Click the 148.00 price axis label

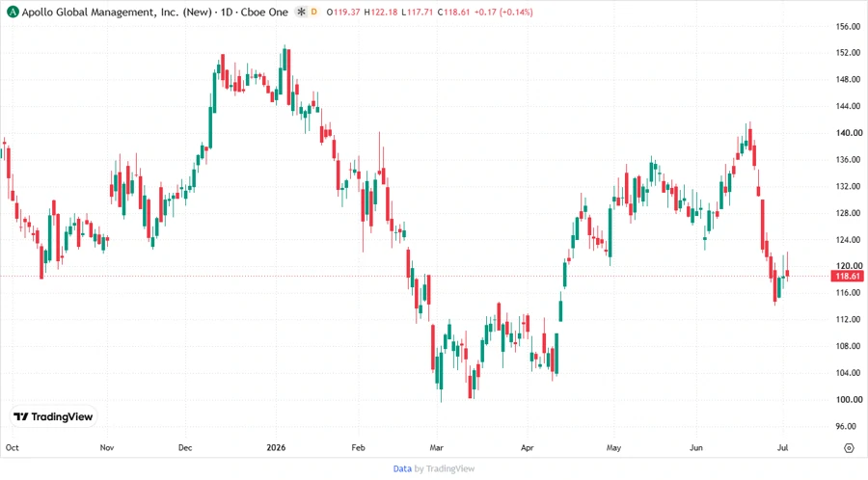848,79
